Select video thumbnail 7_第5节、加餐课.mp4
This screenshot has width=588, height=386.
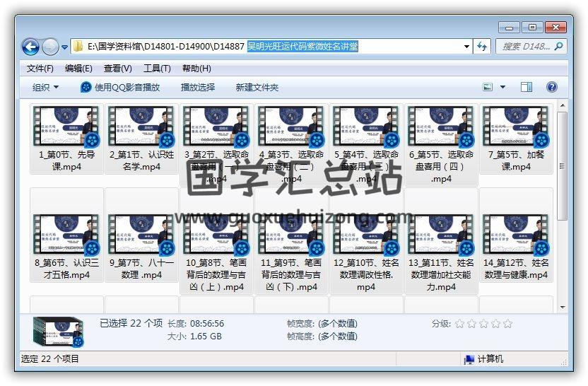coord(517,127)
